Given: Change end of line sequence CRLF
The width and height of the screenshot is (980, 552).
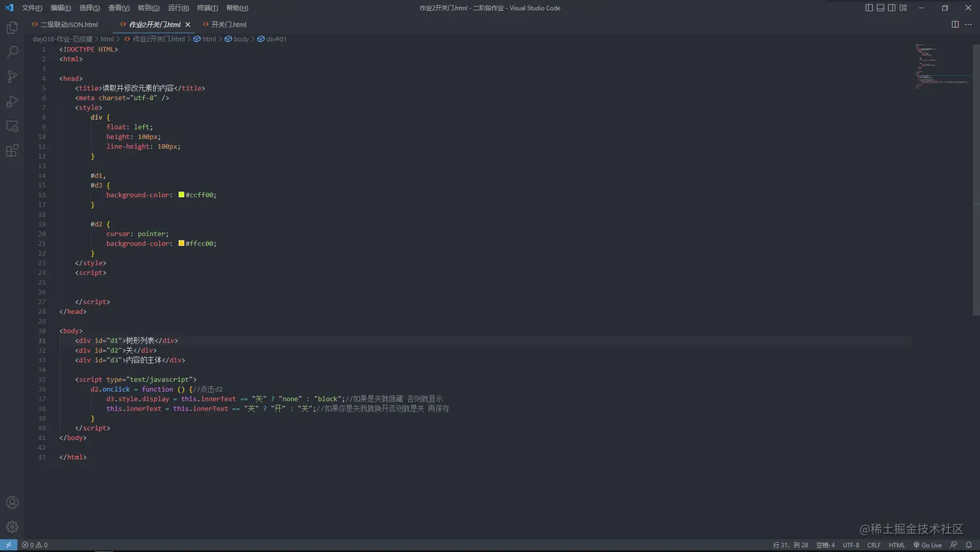Looking at the screenshot, I should pos(874,545).
